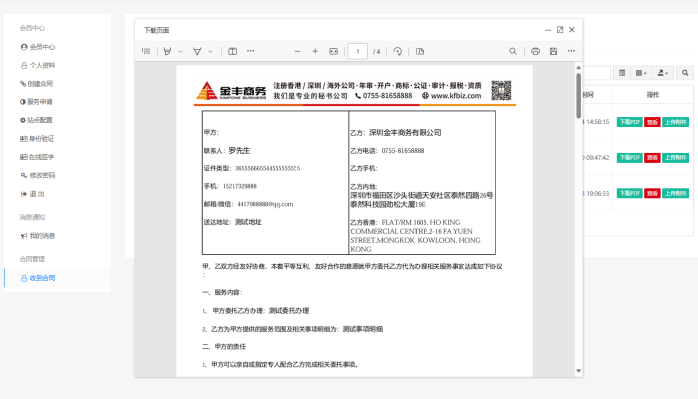Open the PDF table of contents panel
Viewport: 698px width, 399px height.
tap(146, 51)
